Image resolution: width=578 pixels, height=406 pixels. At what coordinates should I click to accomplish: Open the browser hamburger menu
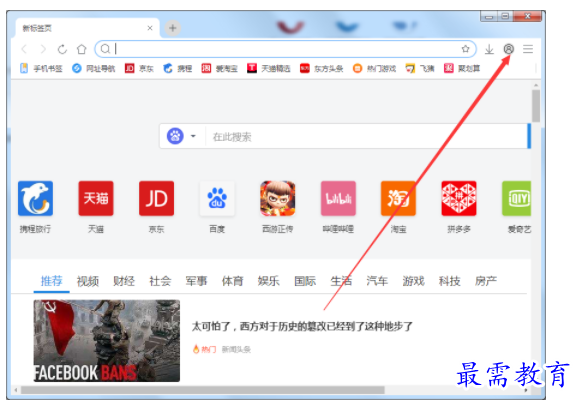(x=528, y=49)
